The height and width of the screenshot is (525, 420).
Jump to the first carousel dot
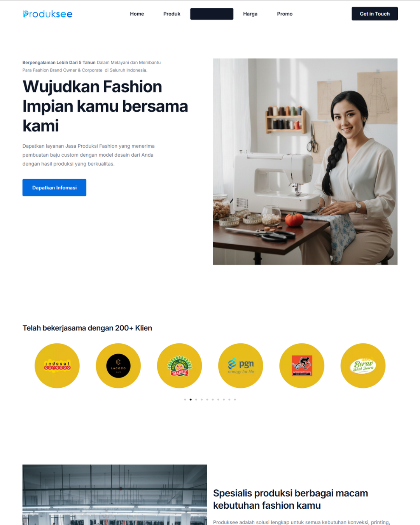click(x=185, y=399)
